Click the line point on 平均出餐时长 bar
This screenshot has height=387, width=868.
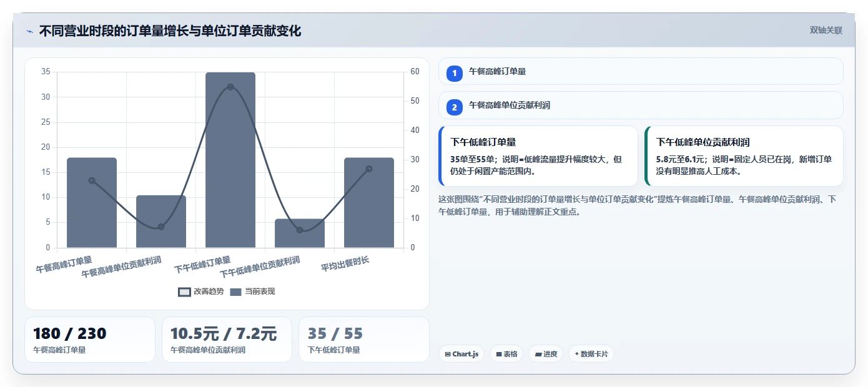tap(369, 169)
